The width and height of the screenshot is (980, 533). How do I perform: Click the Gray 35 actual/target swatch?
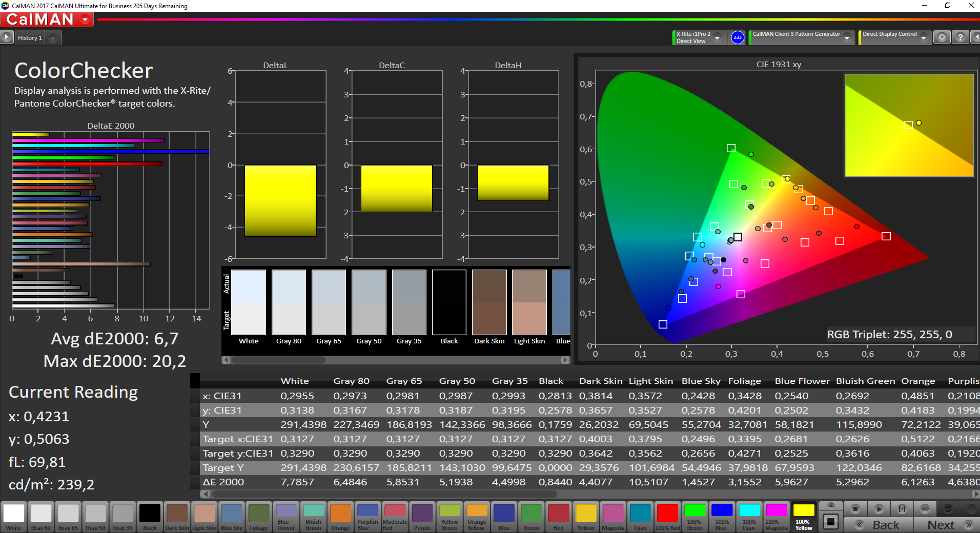point(409,302)
